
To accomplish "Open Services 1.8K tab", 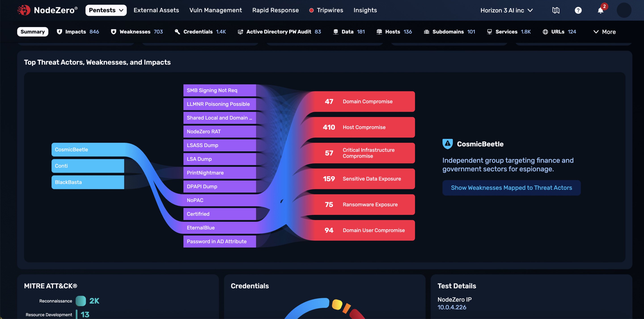I will tap(509, 32).
